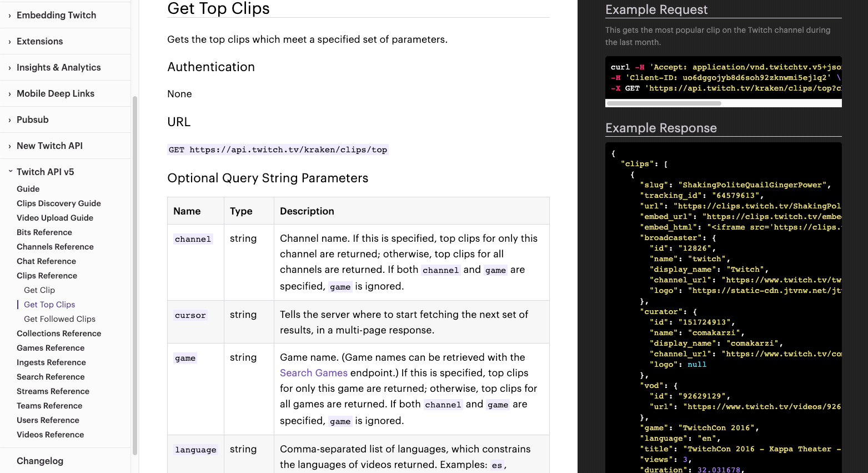Image resolution: width=868 pixels, height=473 pixels.
Task: Open the Twitch API v5 section
Action: point(45,172)
